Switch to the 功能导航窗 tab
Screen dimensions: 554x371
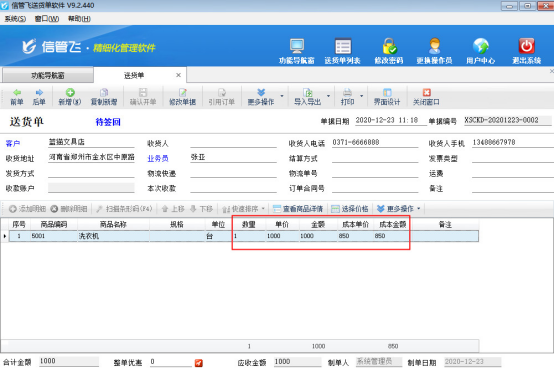pos(48,75)
